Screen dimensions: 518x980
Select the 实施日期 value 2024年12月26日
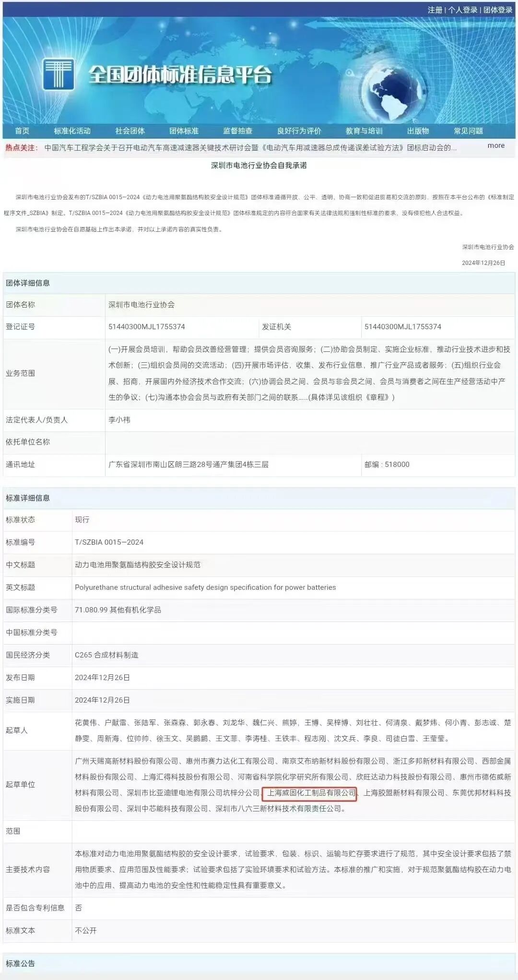(x=103, y=700)
